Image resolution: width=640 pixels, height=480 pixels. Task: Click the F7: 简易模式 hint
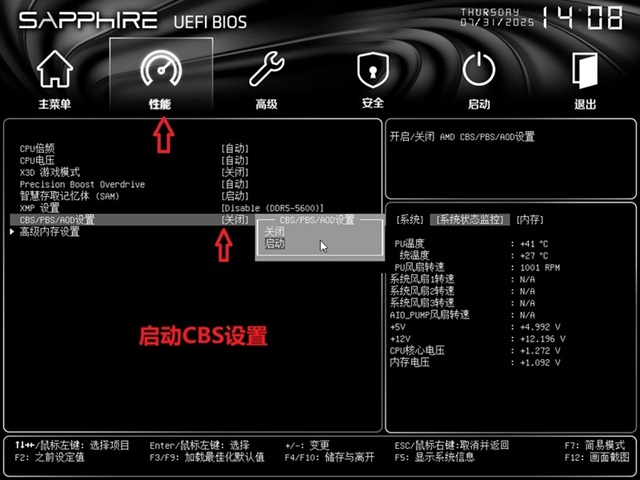[595, 445]
